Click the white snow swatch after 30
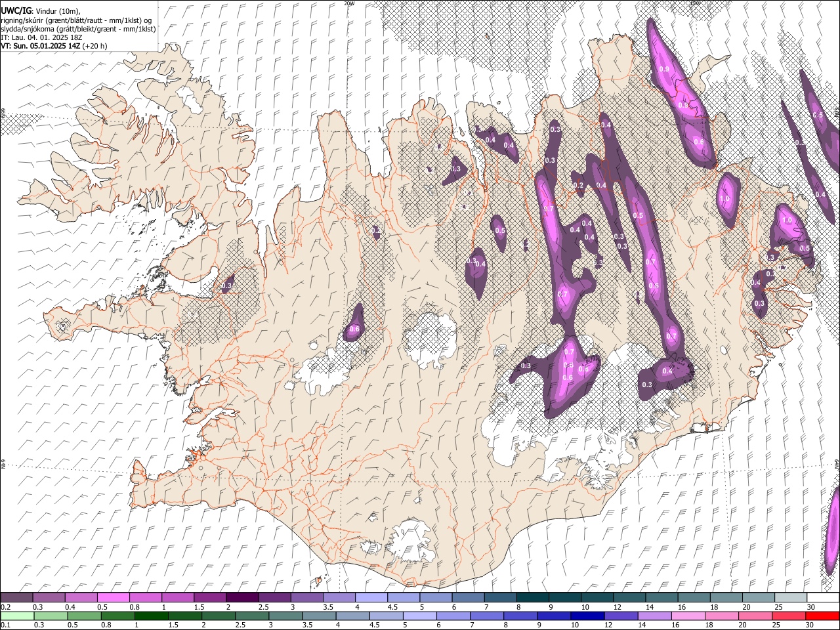840x630 pixels. coord(822,598)
